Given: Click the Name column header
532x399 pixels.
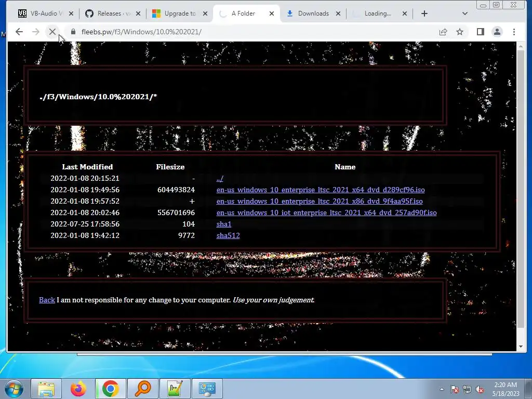Looking at the screenshot, I should coord(345,167).
